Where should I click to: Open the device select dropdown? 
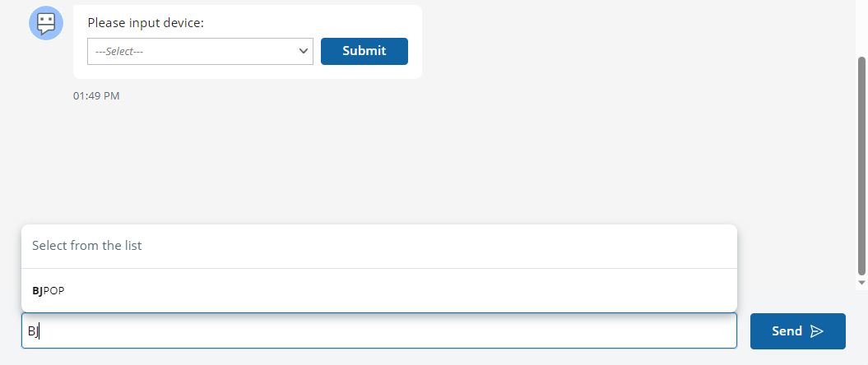(200, 51)
